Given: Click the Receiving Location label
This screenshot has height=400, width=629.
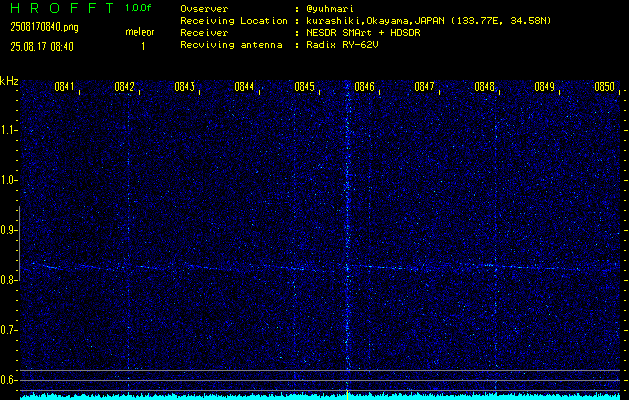Looking at the screenshot, I should click(x=234, y=21).
